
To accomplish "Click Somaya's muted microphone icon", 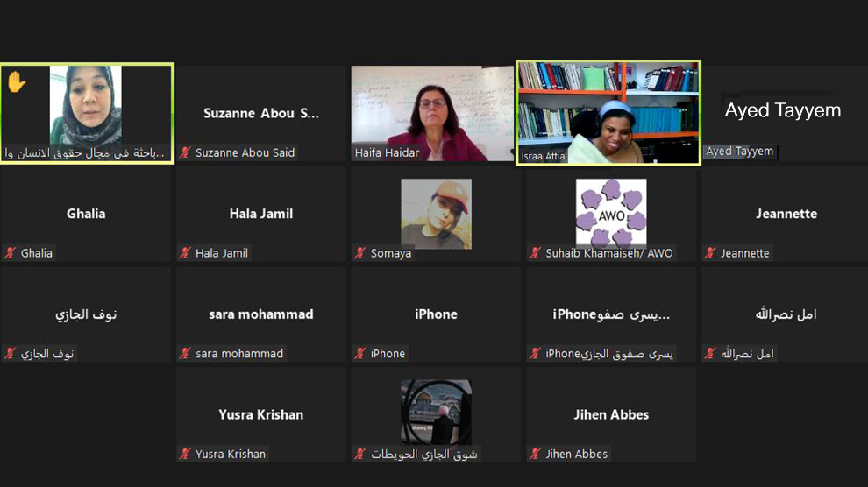I will tap(360, 253).
